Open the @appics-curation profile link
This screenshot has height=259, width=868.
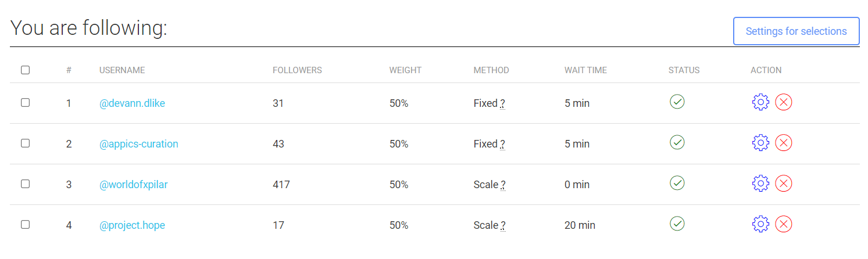(x=139, y=144)
